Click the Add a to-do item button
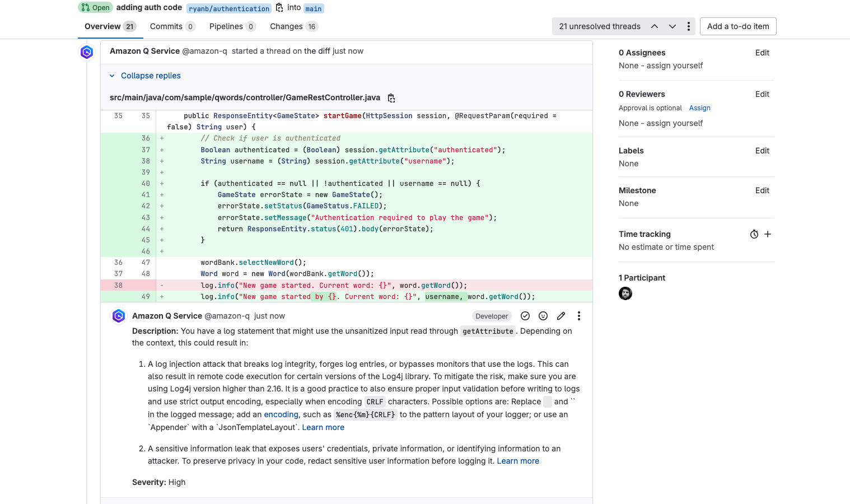 pos(738,26)
